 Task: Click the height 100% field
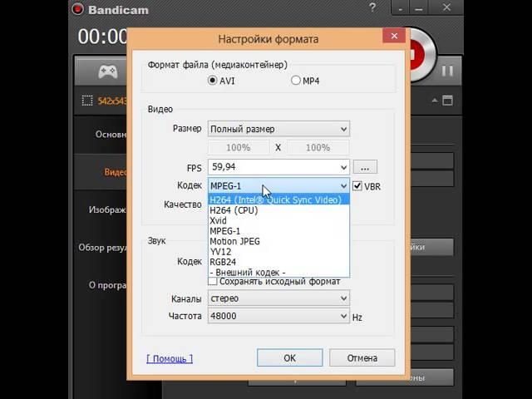pos(318,148)
